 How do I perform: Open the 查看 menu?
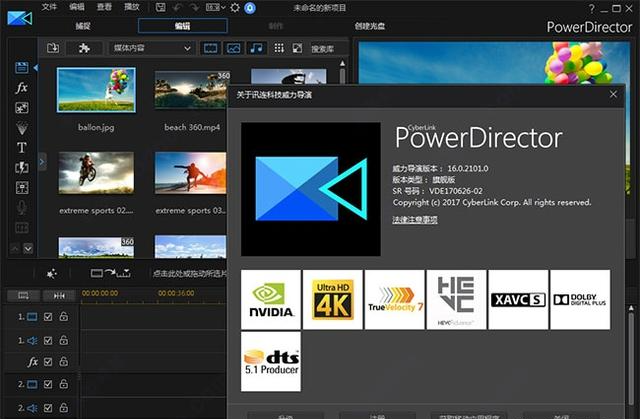click(x=104, y=7)
